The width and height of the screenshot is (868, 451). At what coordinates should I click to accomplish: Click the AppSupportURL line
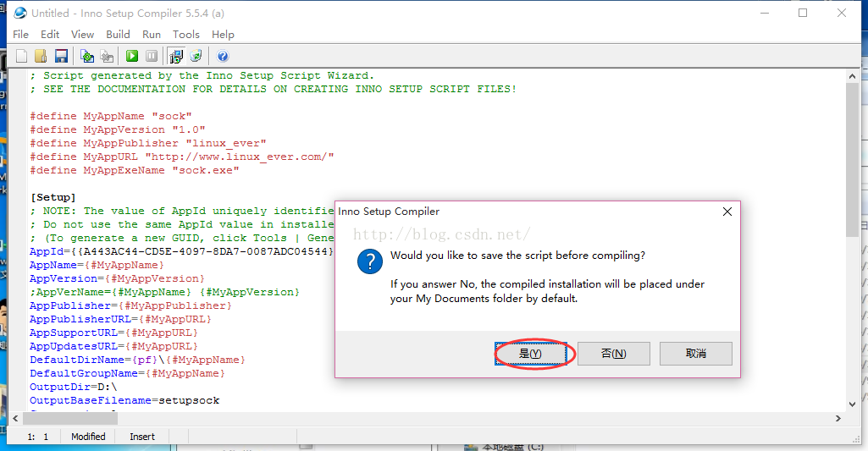pos(113,333)
